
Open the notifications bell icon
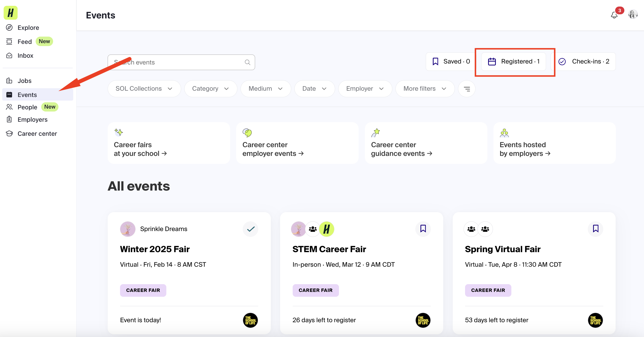(x=614, y=15)
